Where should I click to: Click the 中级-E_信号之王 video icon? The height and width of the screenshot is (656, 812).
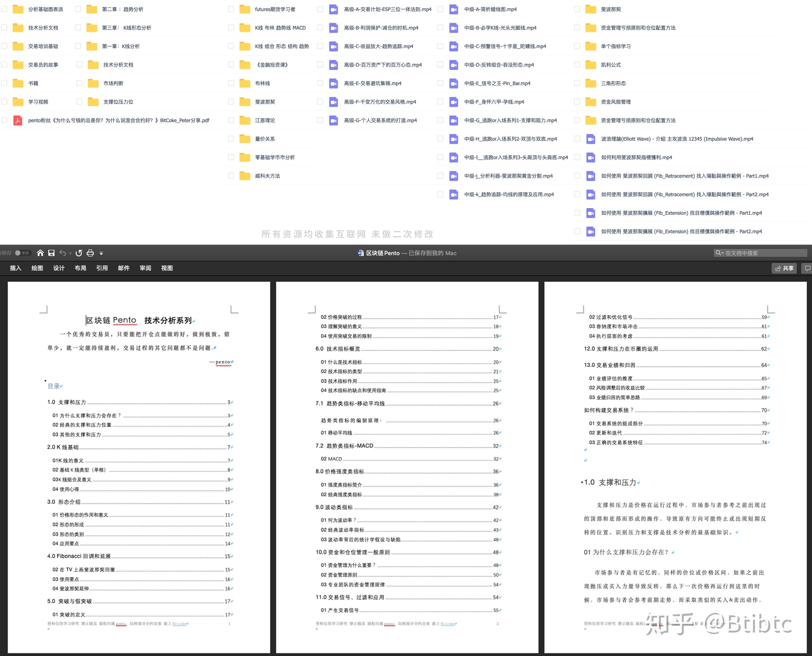454,83
